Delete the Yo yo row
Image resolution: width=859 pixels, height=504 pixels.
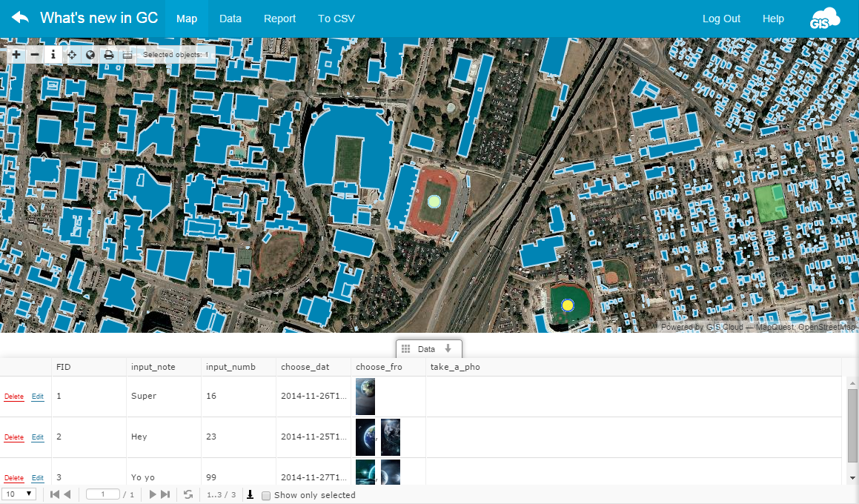pos(13,478)
